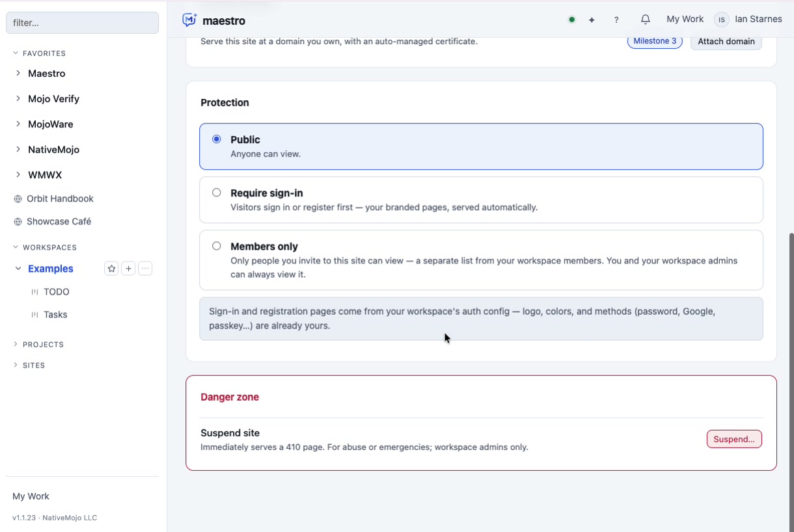Open My Work in the top bar
Image resolution: width=794 pixels, height=532 pixels.
685,20
